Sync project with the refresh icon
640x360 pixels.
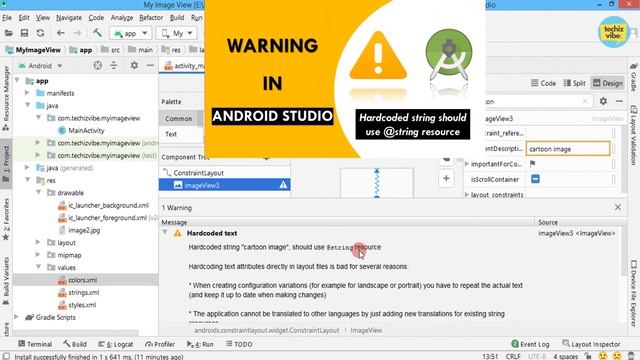pyautogui.click(x=40, y=33)
